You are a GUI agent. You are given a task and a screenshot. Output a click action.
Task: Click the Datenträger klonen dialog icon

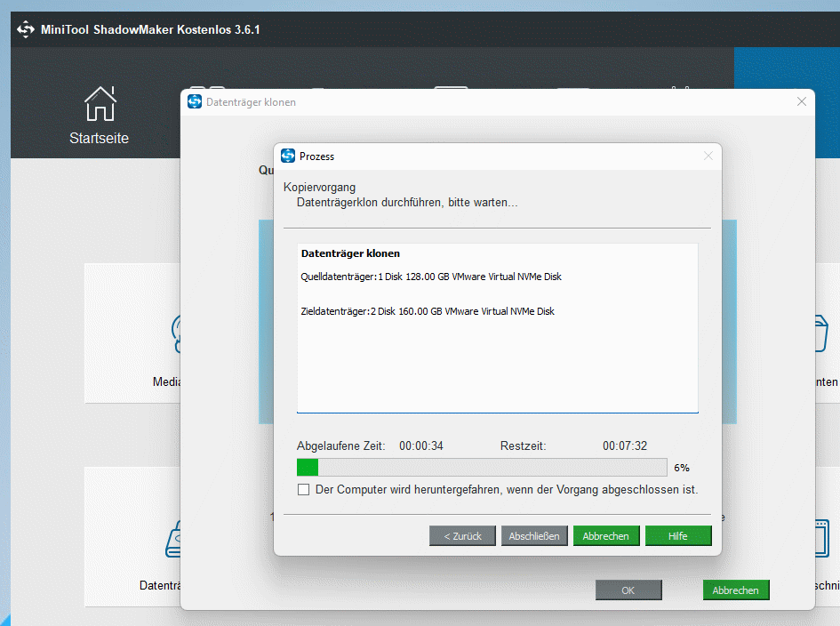pyautogui.click(x=195, y=102)
